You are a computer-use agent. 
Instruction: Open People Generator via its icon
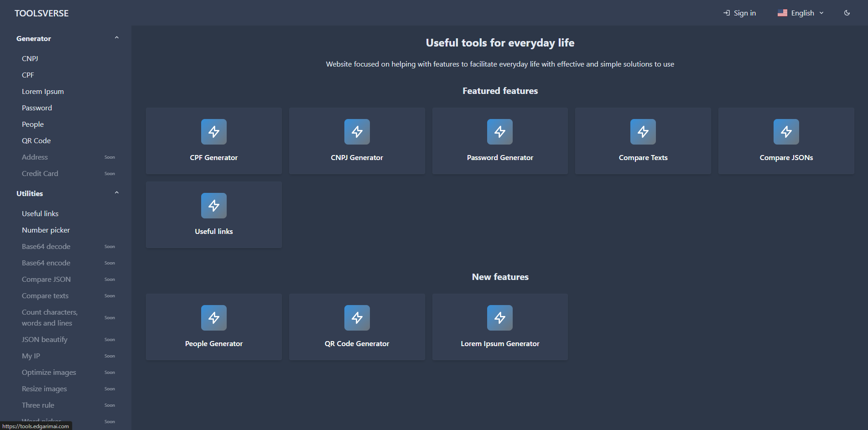213,318
